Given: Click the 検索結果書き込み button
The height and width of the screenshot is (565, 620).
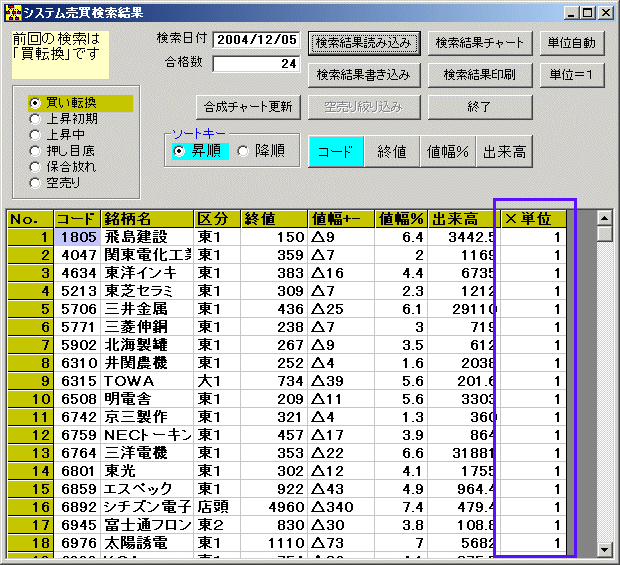Looking at the screenshot, I should tap(364, 75).
